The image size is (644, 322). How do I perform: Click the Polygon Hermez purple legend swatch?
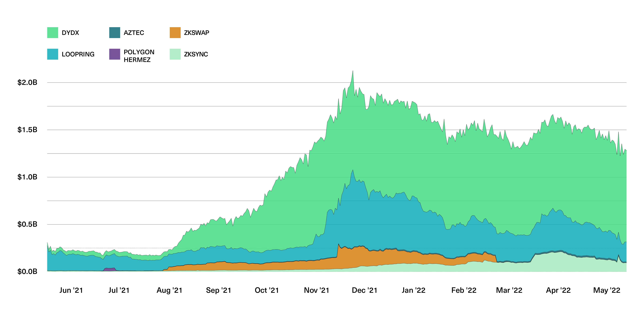(114, 54)
